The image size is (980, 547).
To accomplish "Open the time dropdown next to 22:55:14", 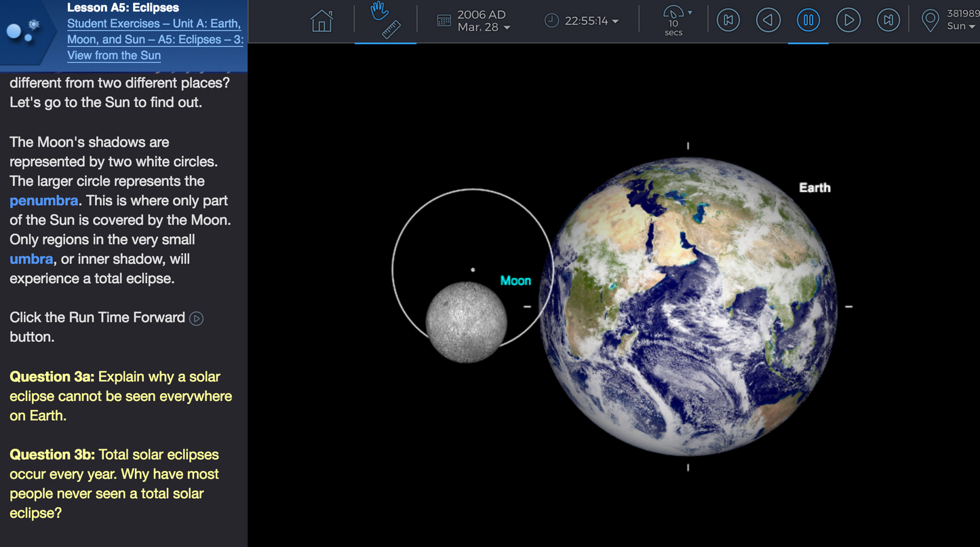I will 616,20.
